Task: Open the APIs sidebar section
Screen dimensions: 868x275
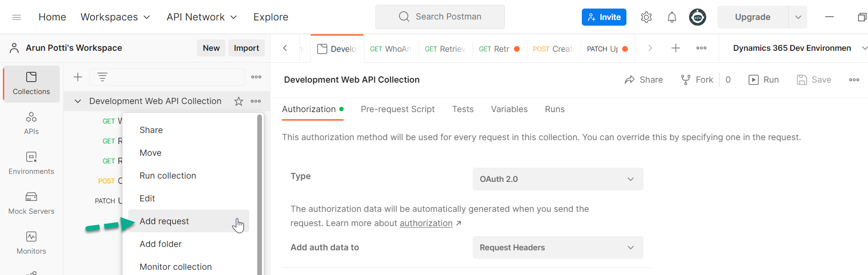Action: tap(31, 123)
